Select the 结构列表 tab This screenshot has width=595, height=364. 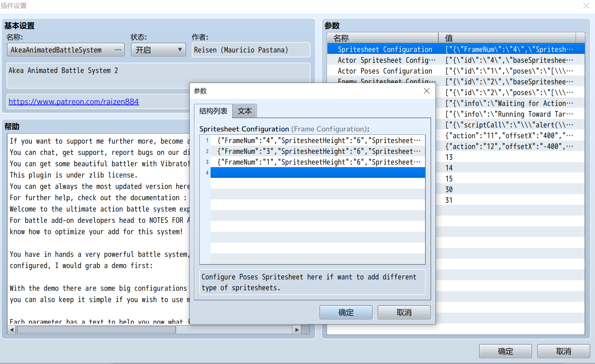coord(213,111)
